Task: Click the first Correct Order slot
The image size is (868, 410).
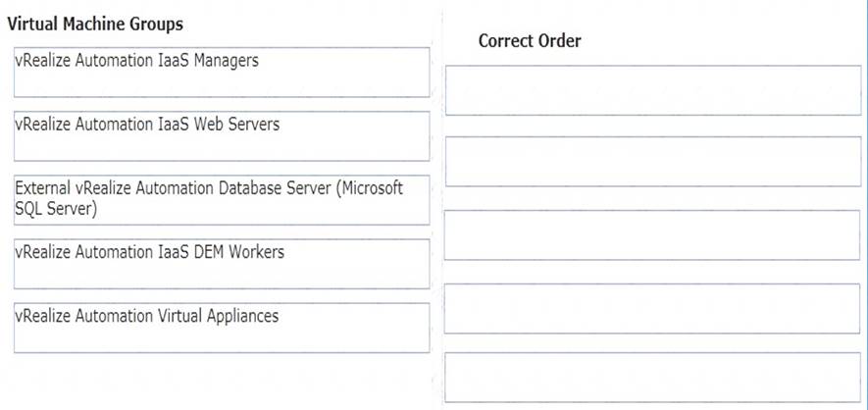Action: click(652, 90)
